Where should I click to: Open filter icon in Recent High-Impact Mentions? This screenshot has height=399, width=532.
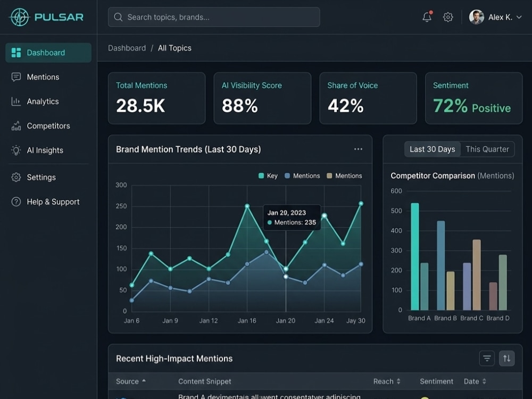[x=487, y=358]
